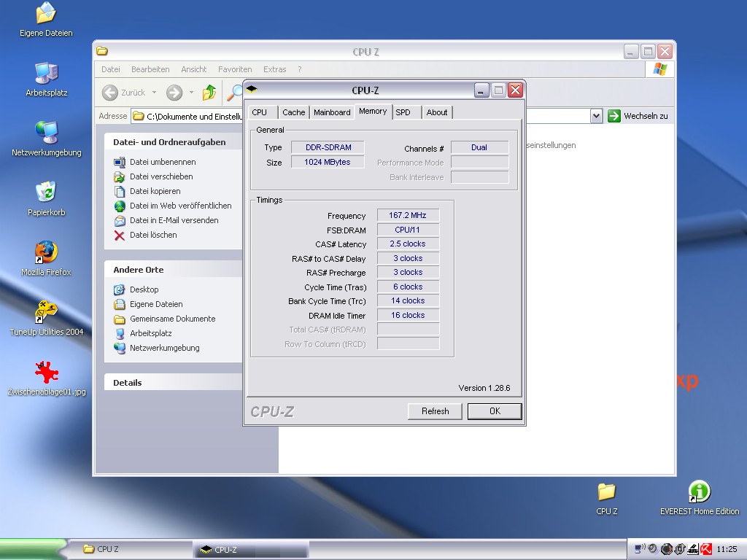Click Datei umbenennen task icon
Viewport: 747px width, 560px height.
tap(120, 163)
